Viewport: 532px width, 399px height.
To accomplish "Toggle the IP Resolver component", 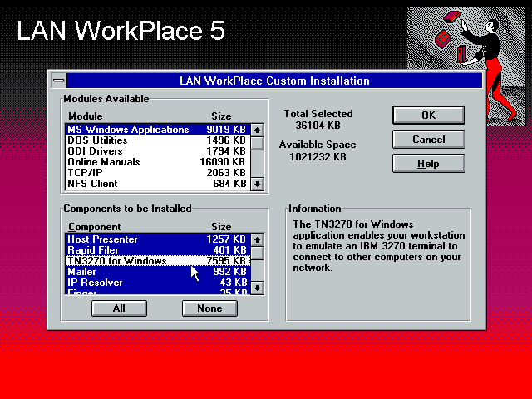I will (157, 283).
